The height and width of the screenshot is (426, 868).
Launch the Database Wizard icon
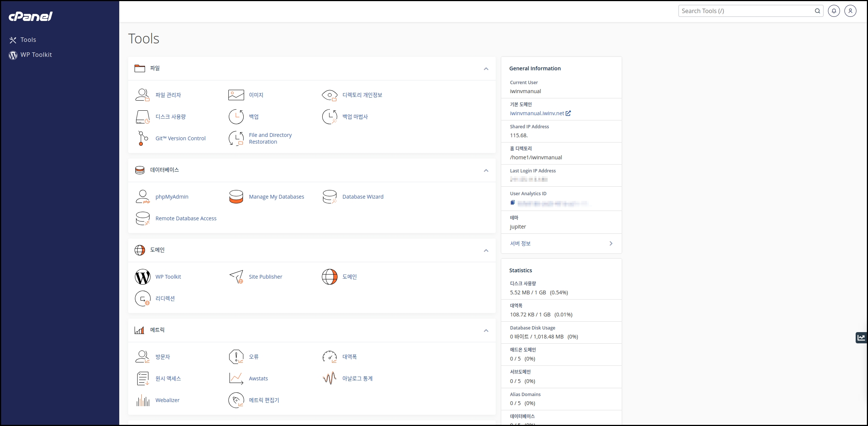(x=329, y=197)
